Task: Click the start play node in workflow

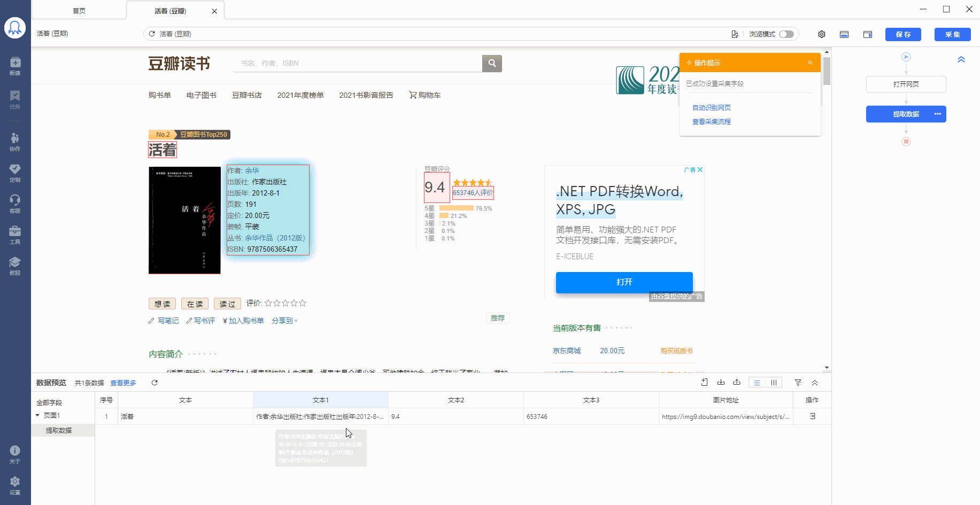Action: [x=906, y=57]
